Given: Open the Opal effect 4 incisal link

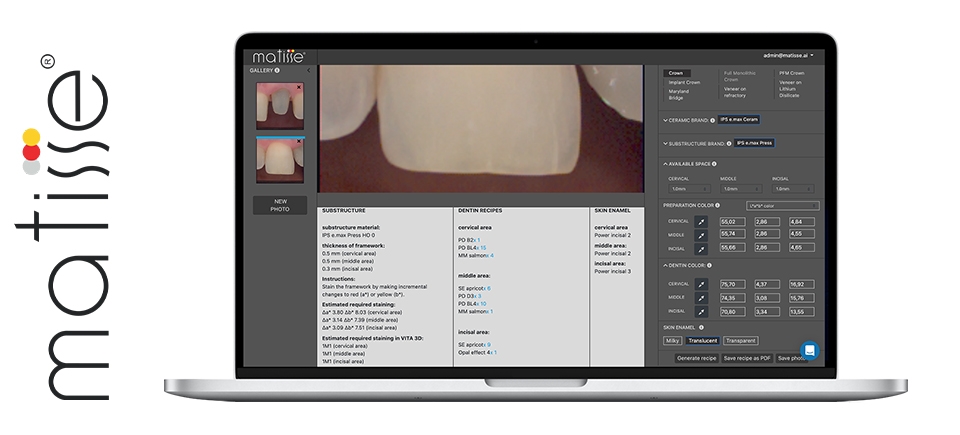Looking at the screenshot, I should click(x=478, y=352).
